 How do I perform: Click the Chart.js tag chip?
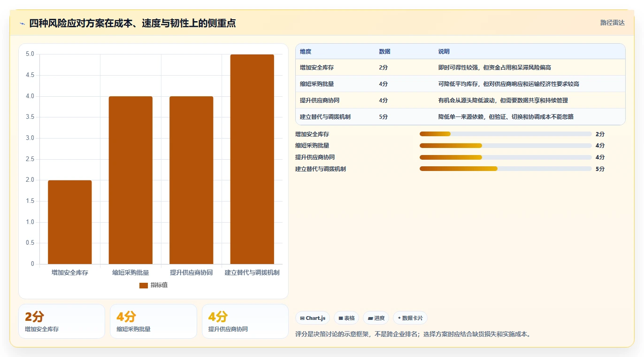coord(313,318)
